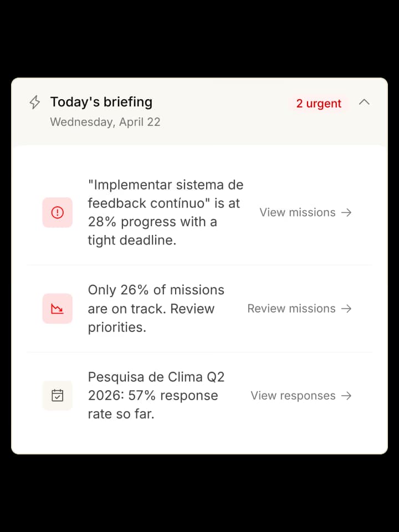Click the declining chart trend icon
The width and height of the screenshot is (399, 532).
pos(58,309)
